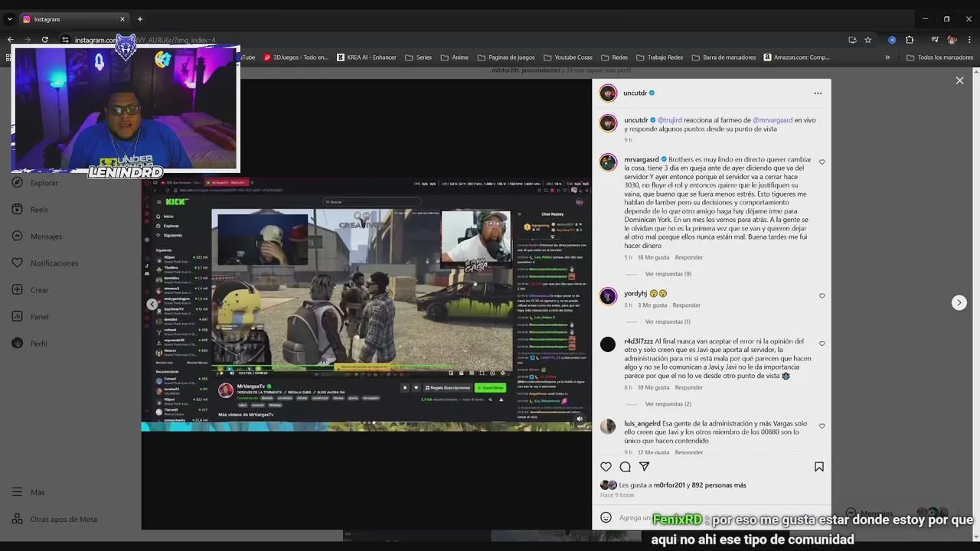980x551 pixels.
Task: Share post with paper plane icon
Action: (644, 467)
